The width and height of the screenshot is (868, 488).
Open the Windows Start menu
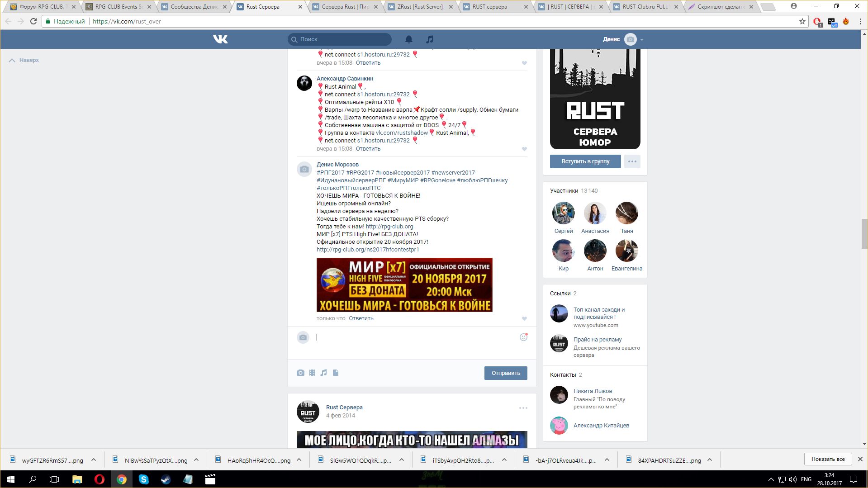(11, 479)
